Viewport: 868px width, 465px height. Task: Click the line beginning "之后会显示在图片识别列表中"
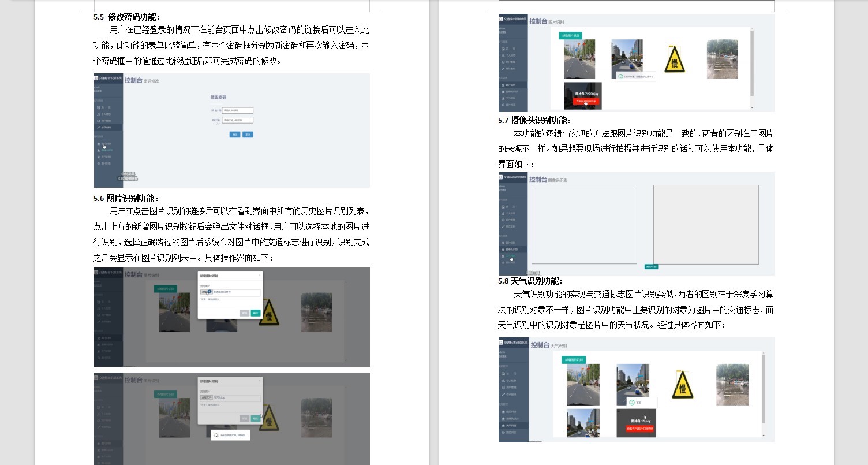tap(184, 258)
